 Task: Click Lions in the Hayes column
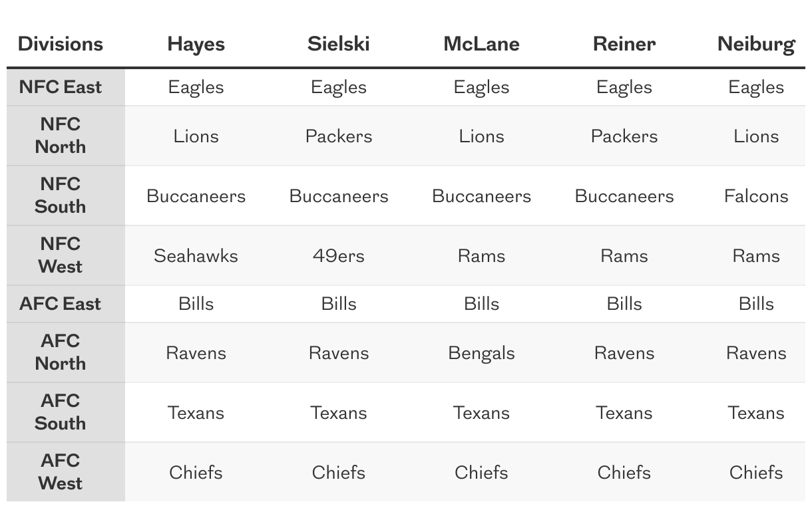[196, 136]
